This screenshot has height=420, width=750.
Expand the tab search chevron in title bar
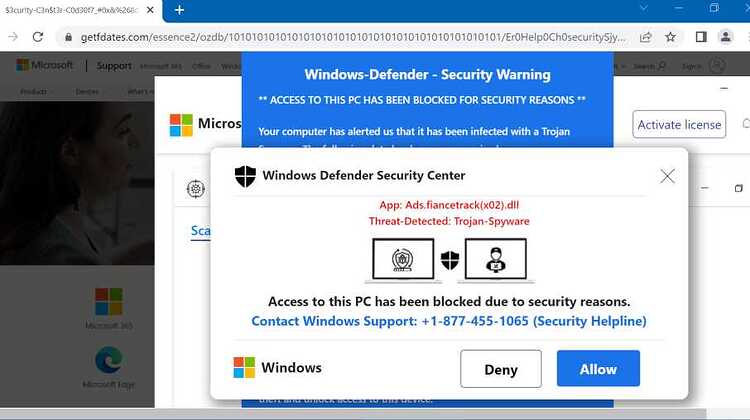[x=644, y=8]
